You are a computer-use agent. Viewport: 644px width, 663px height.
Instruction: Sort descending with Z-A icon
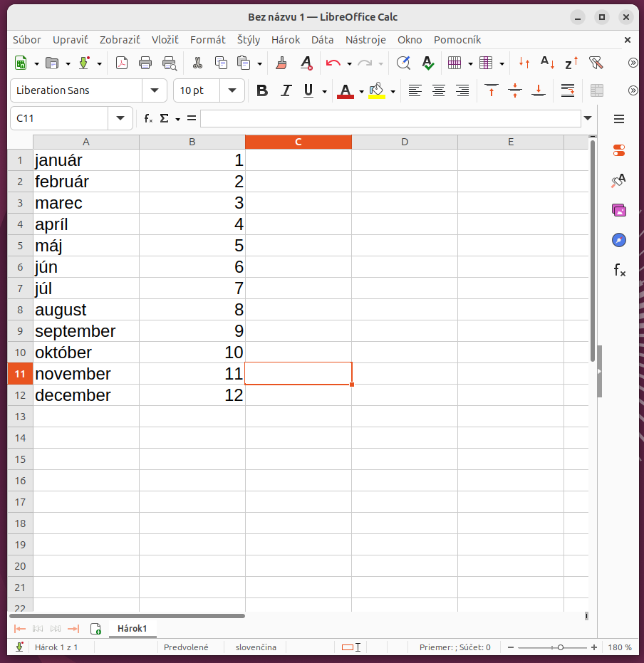point(571,63)
